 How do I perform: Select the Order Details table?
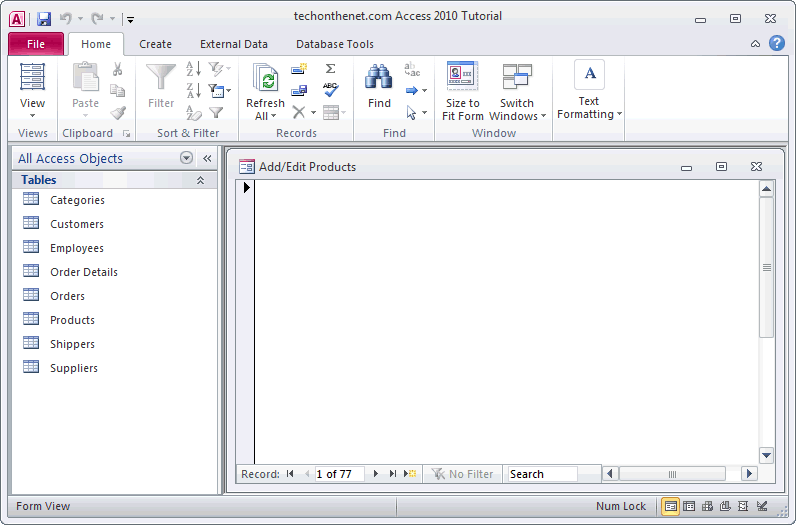point(115,272)
